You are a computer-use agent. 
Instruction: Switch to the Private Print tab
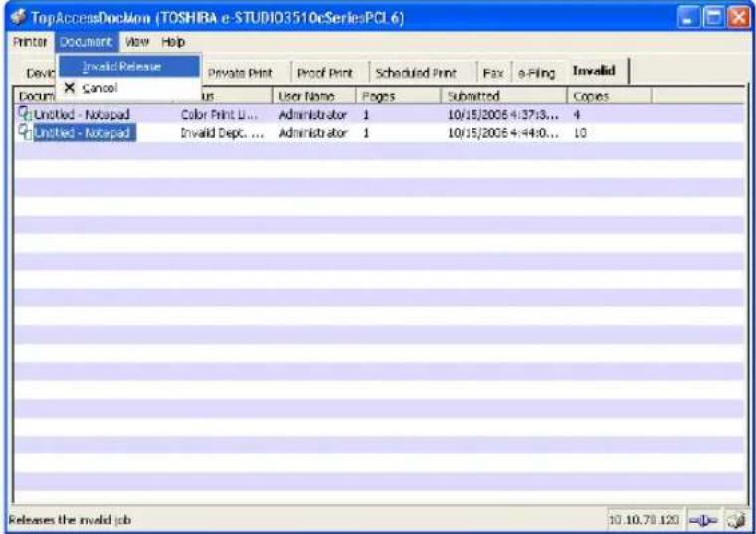[x=240, y=73]
